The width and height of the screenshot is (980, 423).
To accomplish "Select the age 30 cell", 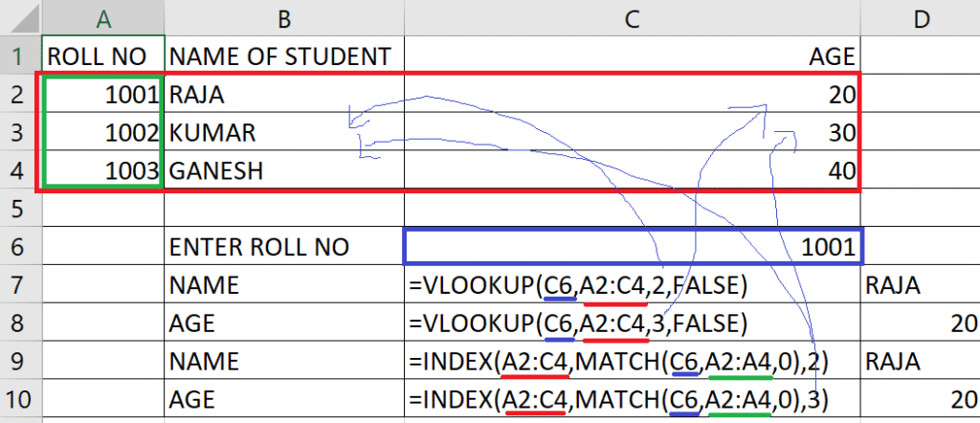I will coord(632,132).
